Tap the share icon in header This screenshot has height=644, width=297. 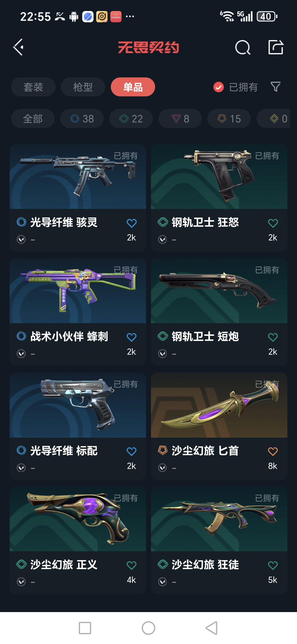[276, 47]
